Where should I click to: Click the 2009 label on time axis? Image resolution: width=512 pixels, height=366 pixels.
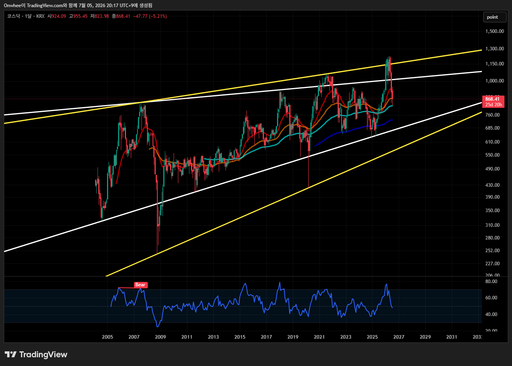[160, 337]
